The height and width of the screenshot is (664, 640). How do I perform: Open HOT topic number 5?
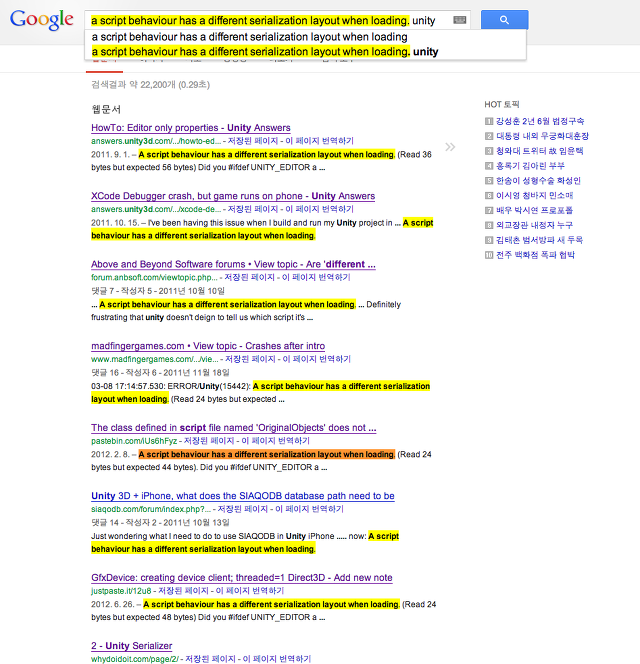coord(538,181)
